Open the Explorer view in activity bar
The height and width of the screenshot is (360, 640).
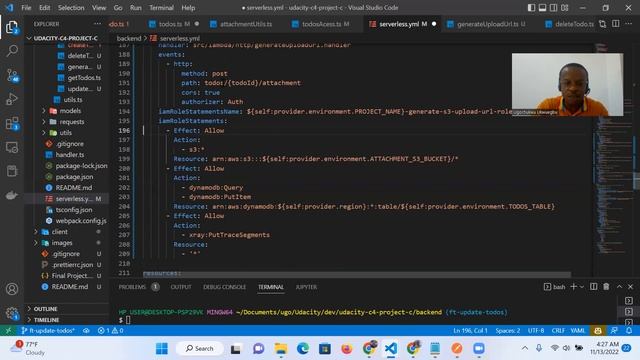click(12, 27)
